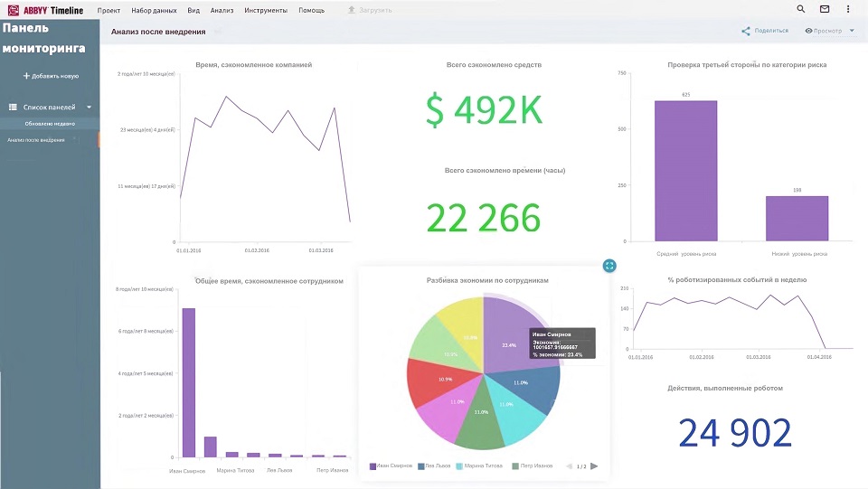Collapse the Список панелей dropdown arrow
868x489 pixels.
point(89,108)
